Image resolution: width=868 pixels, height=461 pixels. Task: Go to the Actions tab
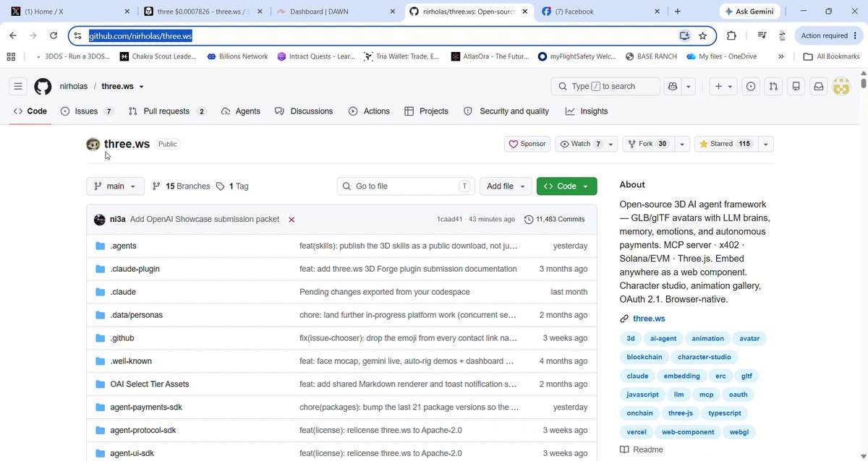point(369,111)
